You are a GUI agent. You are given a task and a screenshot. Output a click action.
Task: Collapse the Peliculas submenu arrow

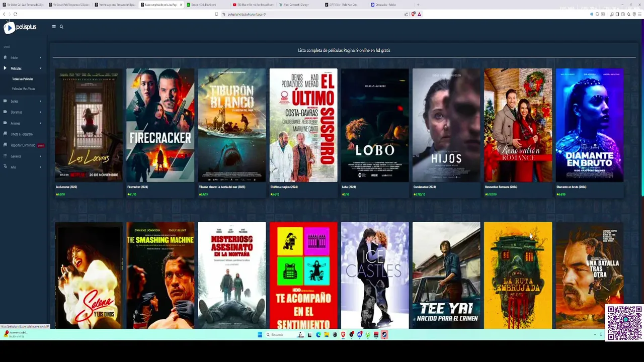pos(40,68)
